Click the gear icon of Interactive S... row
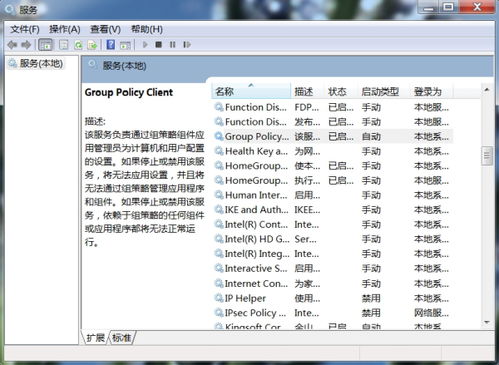This screenshot has width=499, height=365. (219, 268)
